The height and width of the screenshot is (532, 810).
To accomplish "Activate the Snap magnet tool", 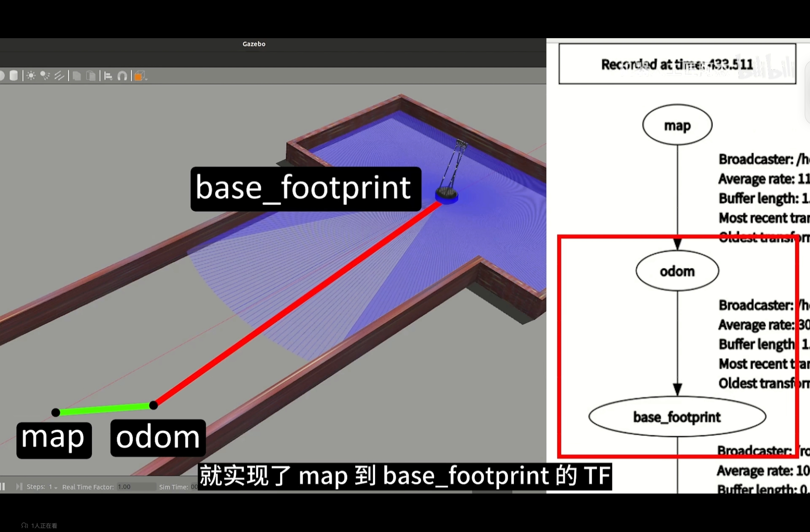I will pyautogui.click(x=122, y=76).
